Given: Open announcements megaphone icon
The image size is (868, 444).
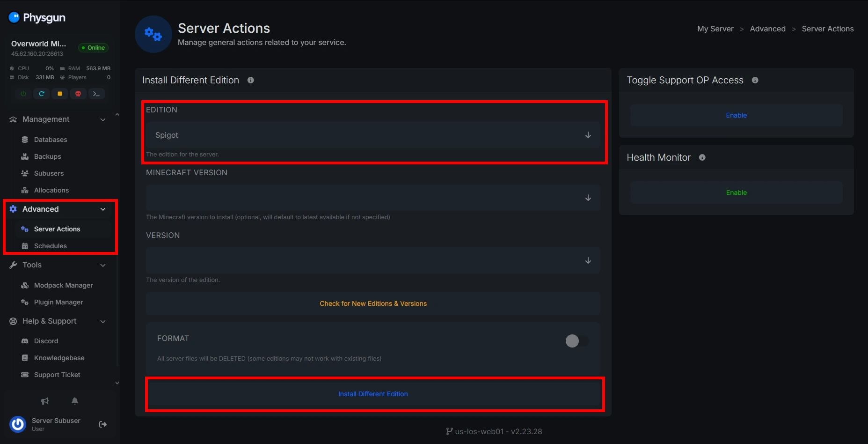Looking at the screenshot, I should pyautogui.click(x=45, y=401).
